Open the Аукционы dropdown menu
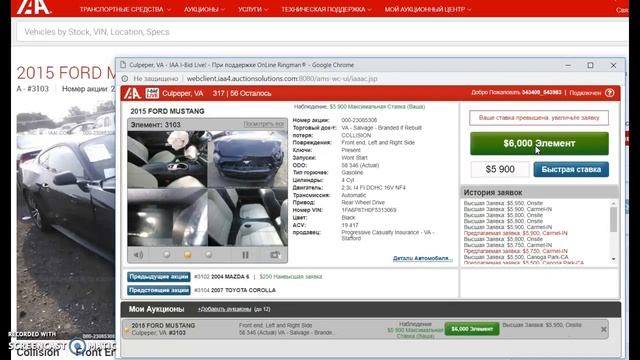Image resolution: width=640 pixels, height=360 pixels. tap(204, 9)
